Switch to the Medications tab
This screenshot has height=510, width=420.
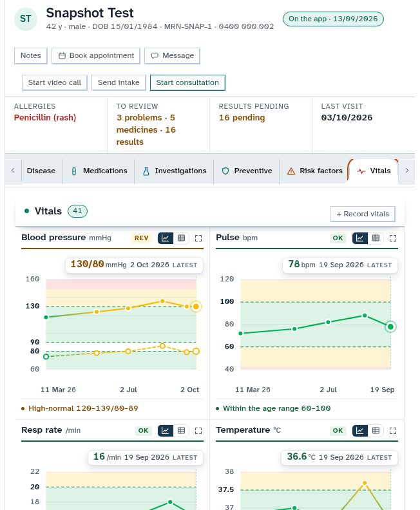(x=99, y=171)
